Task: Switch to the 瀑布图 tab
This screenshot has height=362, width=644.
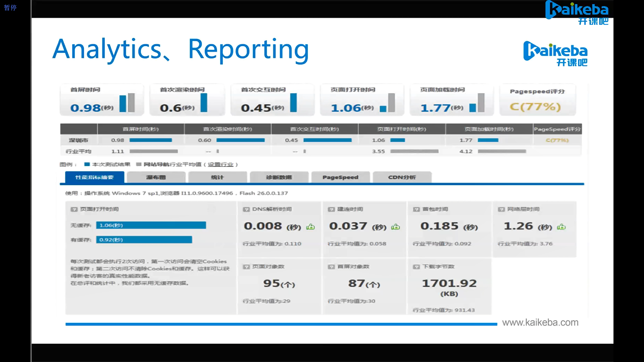Action: point(156,177)
